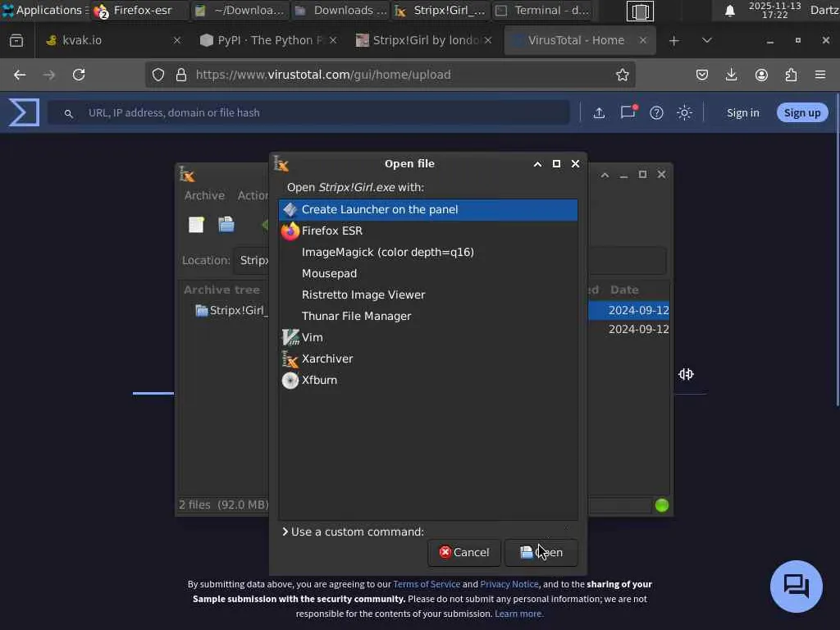Pick Mousepad from the application list
The height and width of the screenshot is (630, 840).
[x=428, y=274]
